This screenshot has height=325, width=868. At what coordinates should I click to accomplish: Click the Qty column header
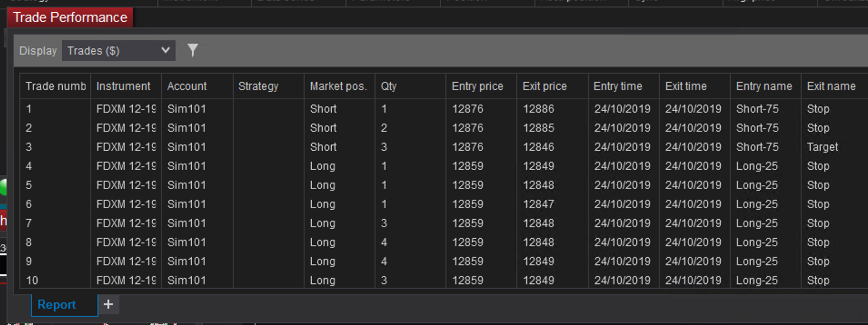(x=389, y=86)
